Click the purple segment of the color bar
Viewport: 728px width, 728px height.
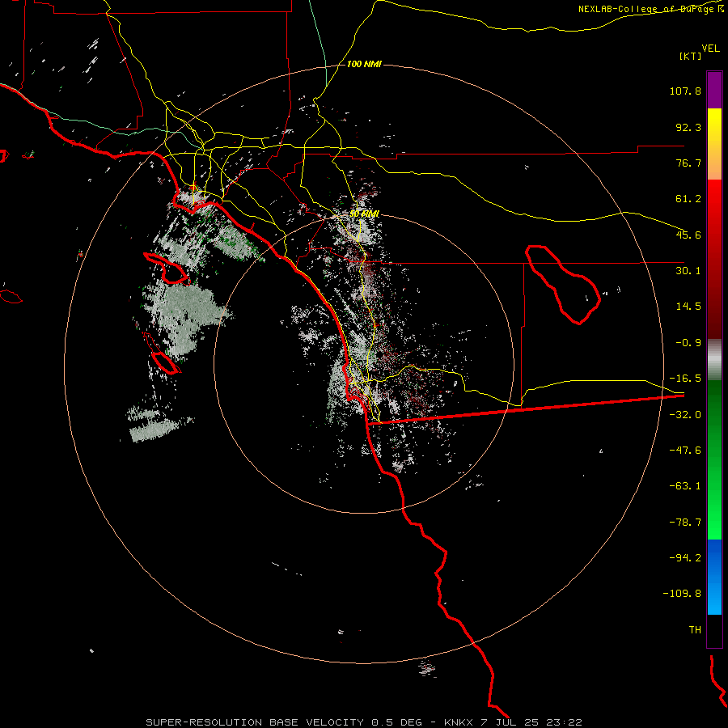[x=714, y=90]
